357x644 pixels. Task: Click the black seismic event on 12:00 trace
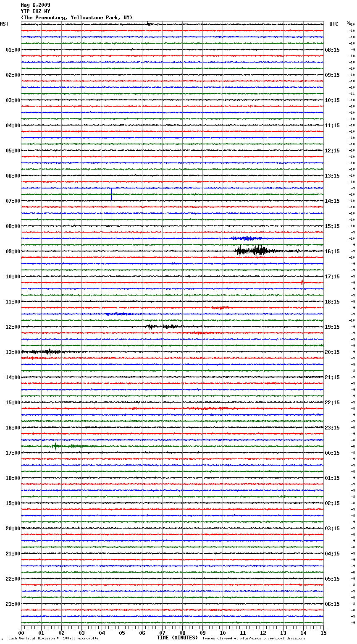coord(164,326)
